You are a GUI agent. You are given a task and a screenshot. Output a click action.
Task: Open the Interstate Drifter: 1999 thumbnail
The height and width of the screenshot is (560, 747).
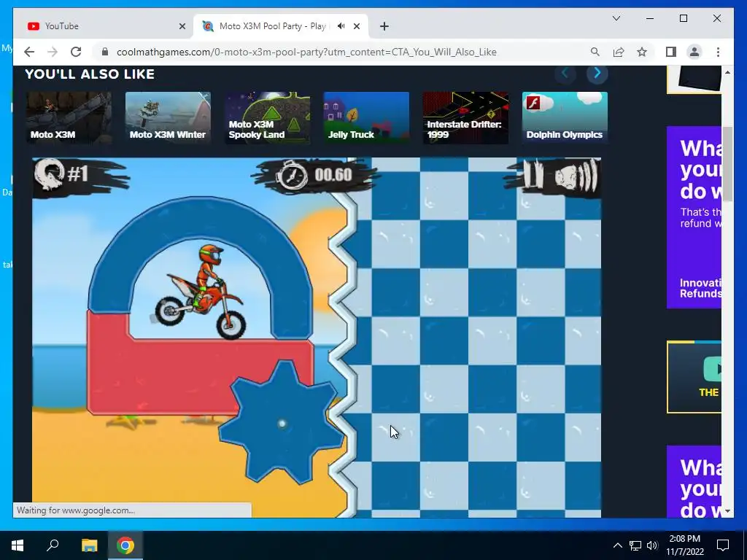[x=465, y=117]
